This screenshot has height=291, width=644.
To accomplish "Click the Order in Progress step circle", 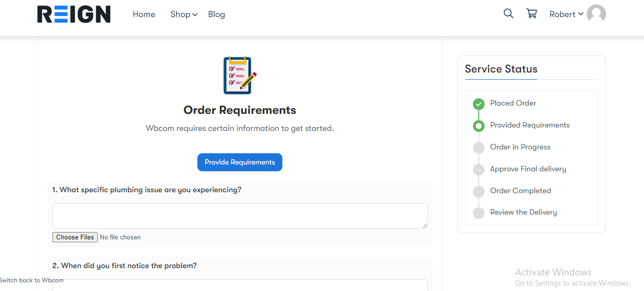I will pyautogui.click(x=479, y=147).
